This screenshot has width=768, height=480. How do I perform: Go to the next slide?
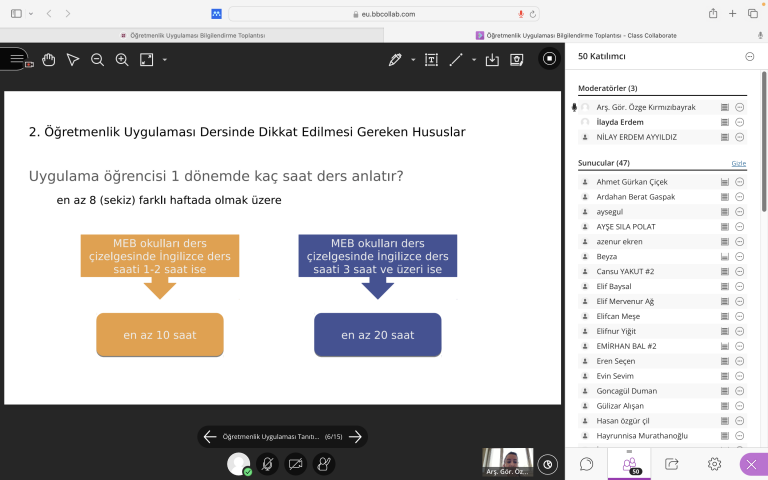356,436
